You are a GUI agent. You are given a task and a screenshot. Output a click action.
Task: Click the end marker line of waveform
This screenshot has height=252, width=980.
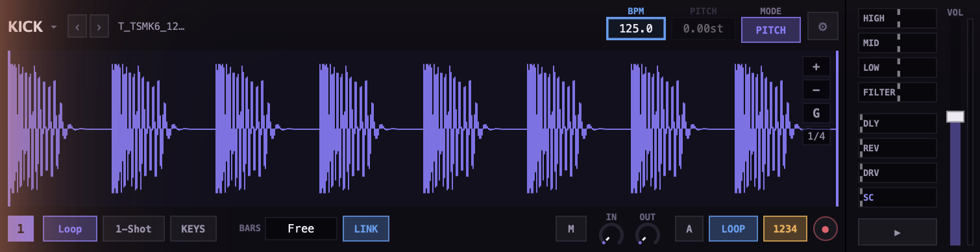(837, 129)
